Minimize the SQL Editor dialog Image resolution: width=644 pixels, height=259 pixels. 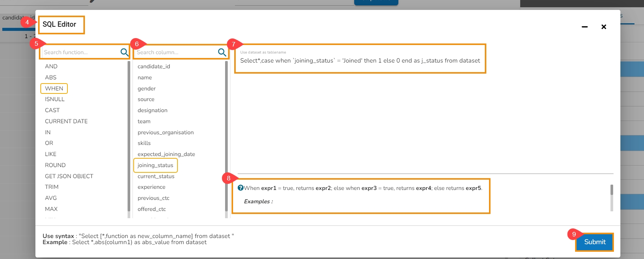pyautogui.click(x=585, y=27)
